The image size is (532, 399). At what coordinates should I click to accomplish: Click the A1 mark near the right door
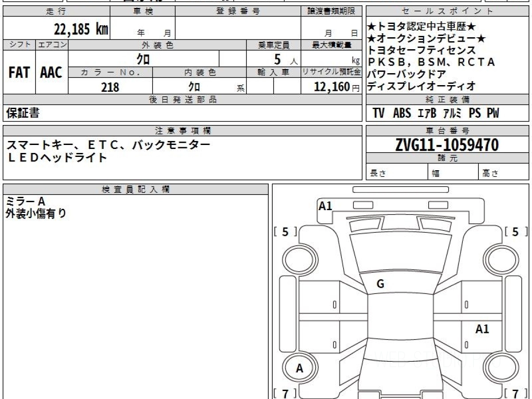[482, 329]
